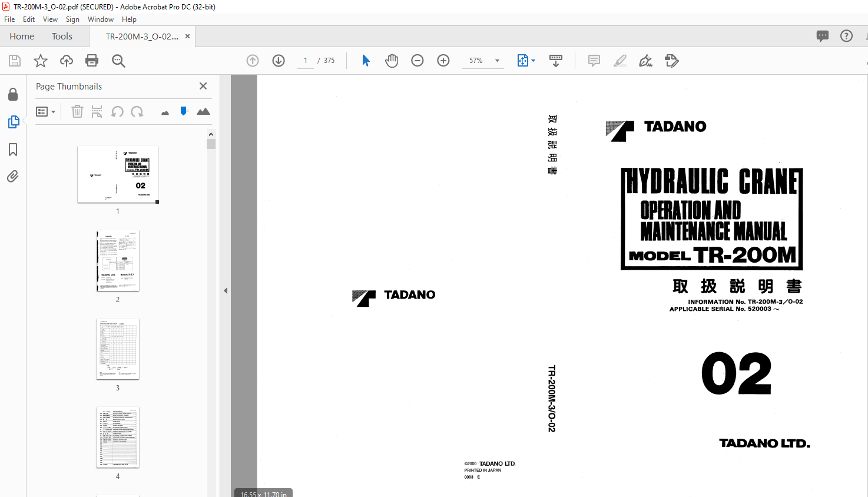Viewport: 868px width, 497px height.
Task: Reduce thumbnail size with the small mountain icon
Action: [x=165, y=112]
